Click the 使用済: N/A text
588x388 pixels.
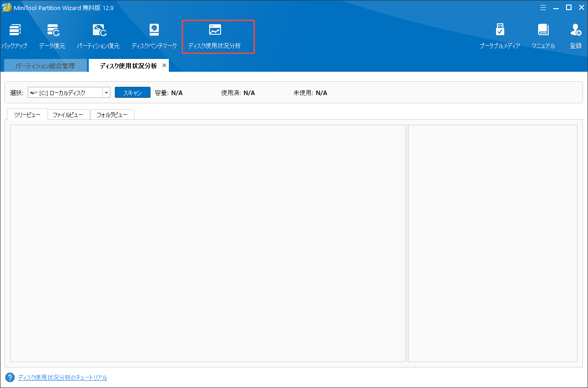coord(238,93)
